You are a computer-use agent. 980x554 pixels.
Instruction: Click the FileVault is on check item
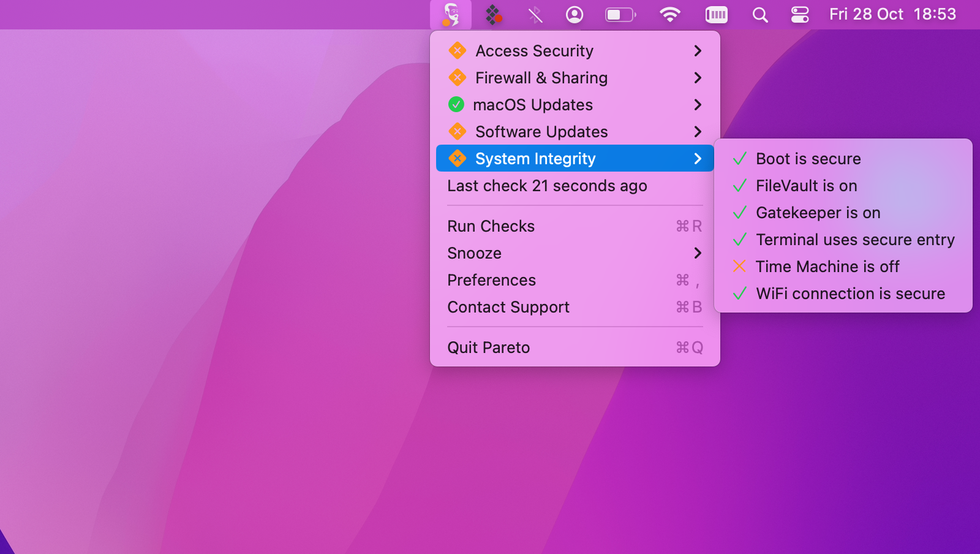[x=843, y=186]
